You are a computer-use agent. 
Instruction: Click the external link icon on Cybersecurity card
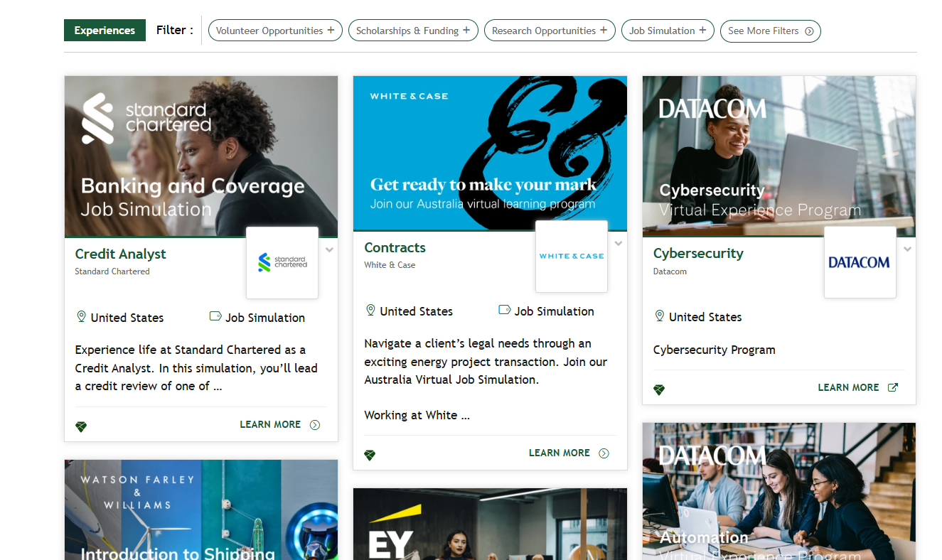click(894, 387)
